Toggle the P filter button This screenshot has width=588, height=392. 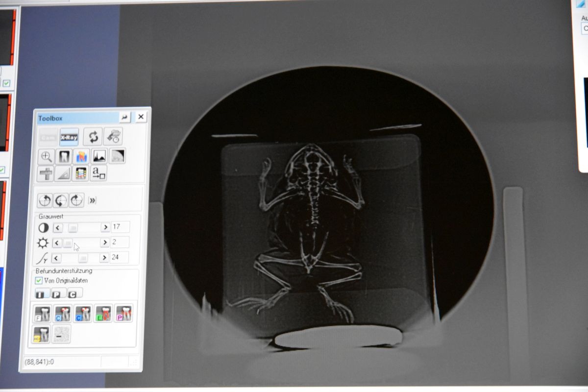tap(58, 294)
